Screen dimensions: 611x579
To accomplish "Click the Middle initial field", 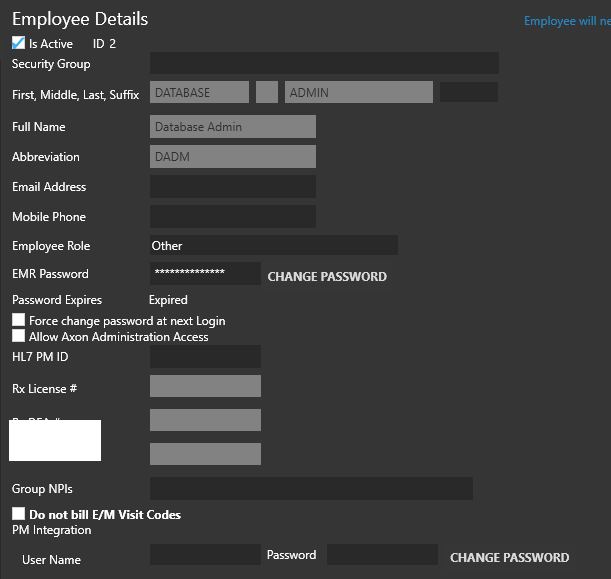I will tap(267, 93).
